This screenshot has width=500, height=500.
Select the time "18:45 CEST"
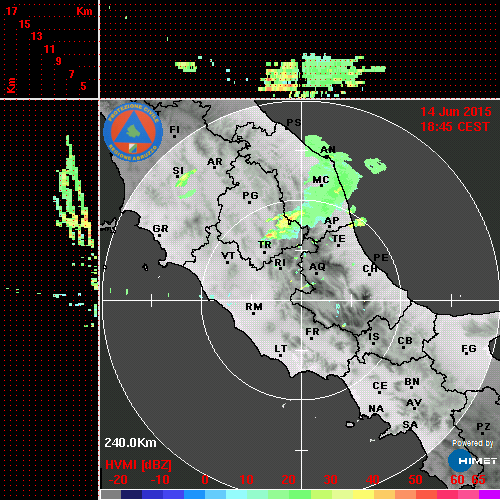(x=455, y=127)
